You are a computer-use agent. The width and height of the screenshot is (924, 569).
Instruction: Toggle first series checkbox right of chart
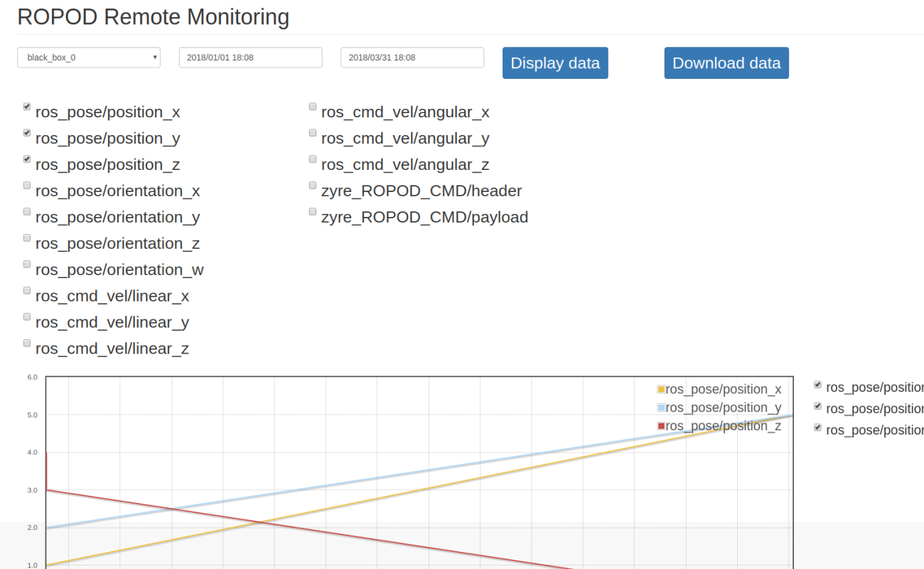(817, 385)
